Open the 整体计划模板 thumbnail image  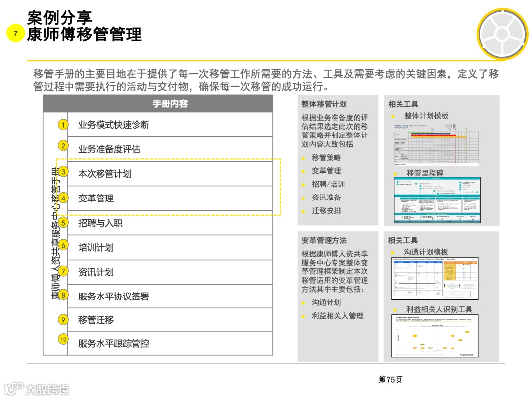pyautogui.click(x=436, y=144)
